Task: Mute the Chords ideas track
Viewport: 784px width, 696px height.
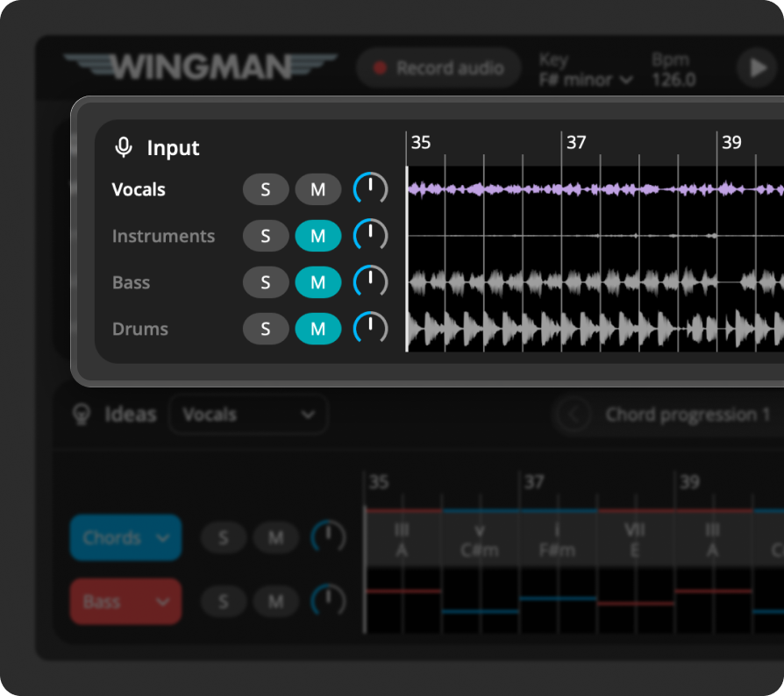Action: [276, 537]
